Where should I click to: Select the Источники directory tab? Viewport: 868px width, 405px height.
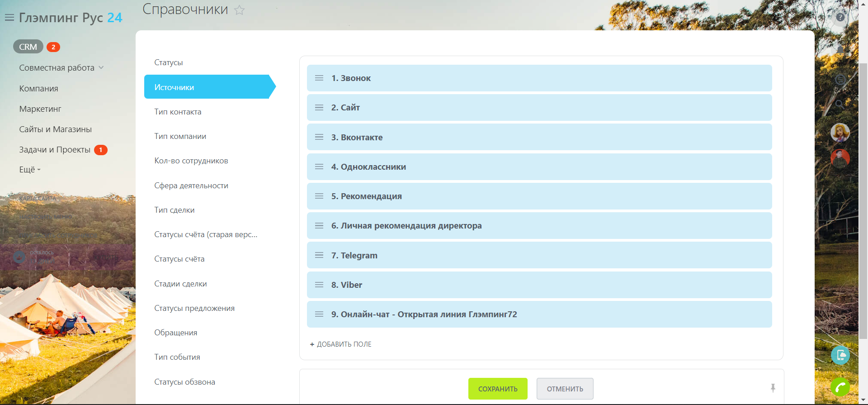pos(210,87)
